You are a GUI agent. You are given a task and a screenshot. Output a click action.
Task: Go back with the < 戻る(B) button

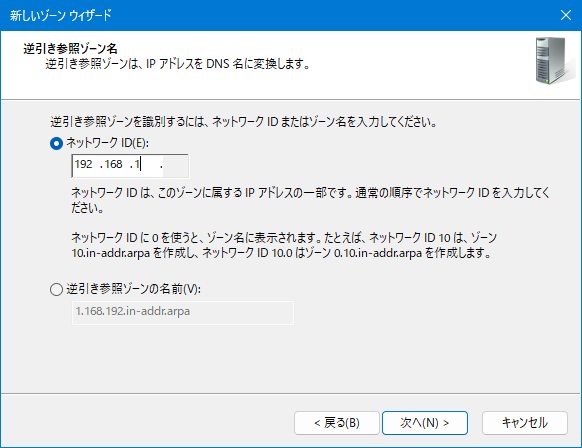[x=337, y=423]
